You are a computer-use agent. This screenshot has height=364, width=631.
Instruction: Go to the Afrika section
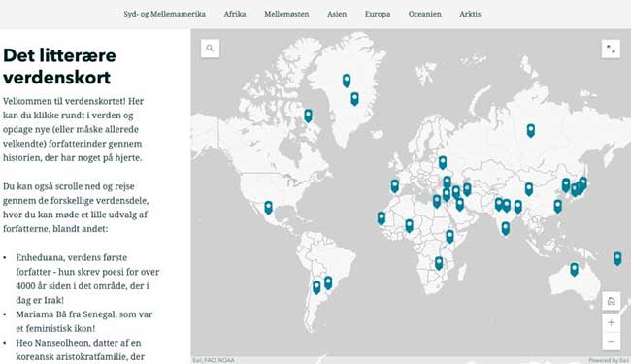click(235, 14)
